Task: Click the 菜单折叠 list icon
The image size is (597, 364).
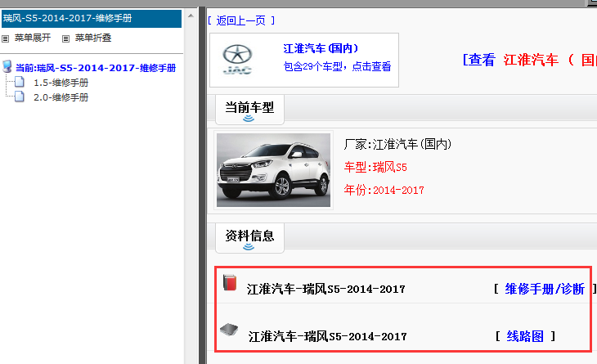Action: (66, 38)
